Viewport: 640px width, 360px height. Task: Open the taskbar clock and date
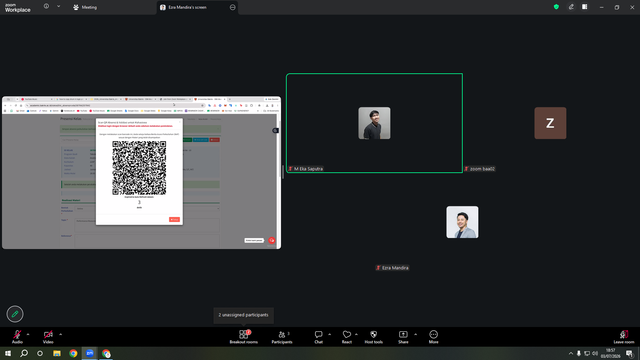tap(611, 353)
